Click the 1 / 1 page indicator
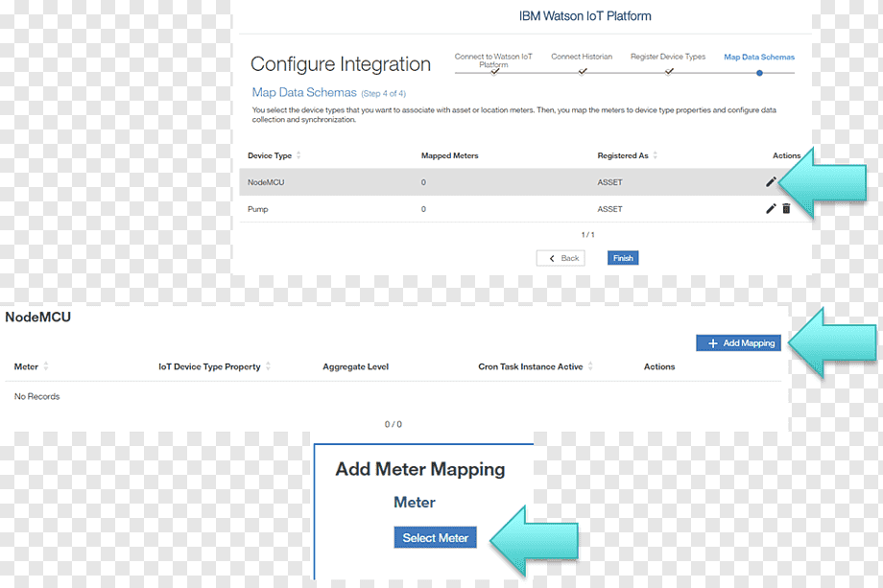883x588 pixels. point(588,235)
